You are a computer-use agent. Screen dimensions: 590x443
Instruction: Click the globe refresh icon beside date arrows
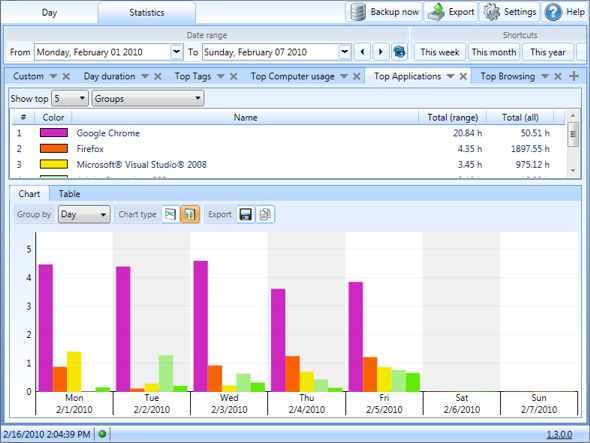tap(399, 52)
